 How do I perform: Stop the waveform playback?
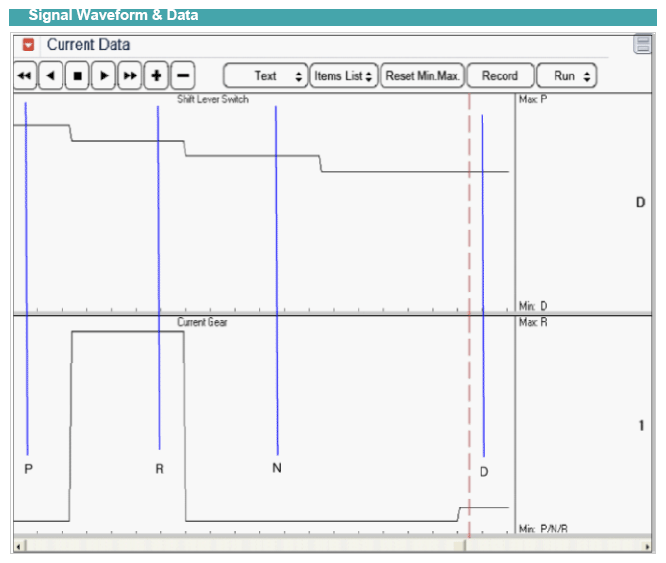[x=77, y=76]
